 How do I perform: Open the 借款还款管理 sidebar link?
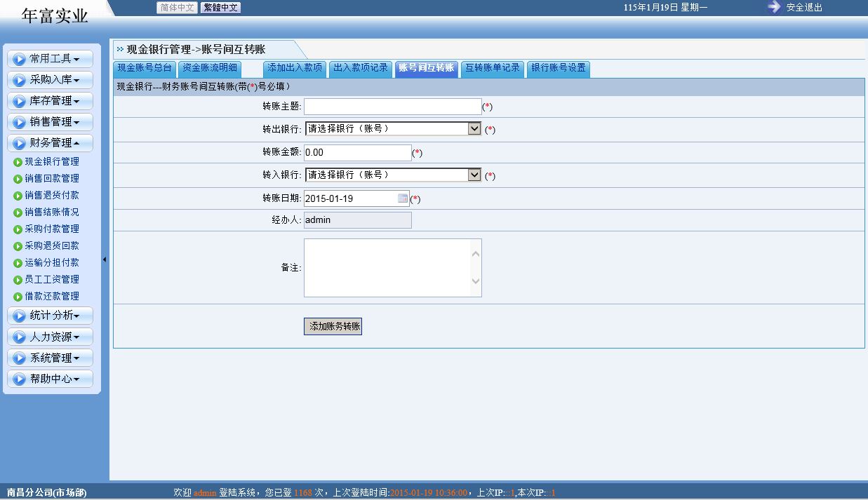point(52,297)
